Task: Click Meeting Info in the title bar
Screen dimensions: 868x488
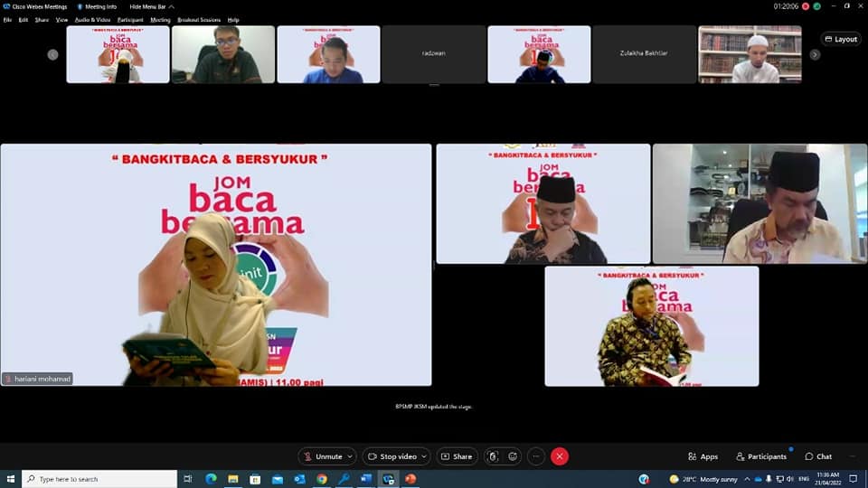Action: [97, 6]
